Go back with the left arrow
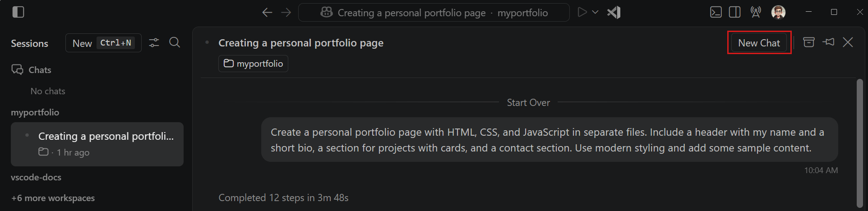This screenshot has height=211, width=868. pos(267,13)
